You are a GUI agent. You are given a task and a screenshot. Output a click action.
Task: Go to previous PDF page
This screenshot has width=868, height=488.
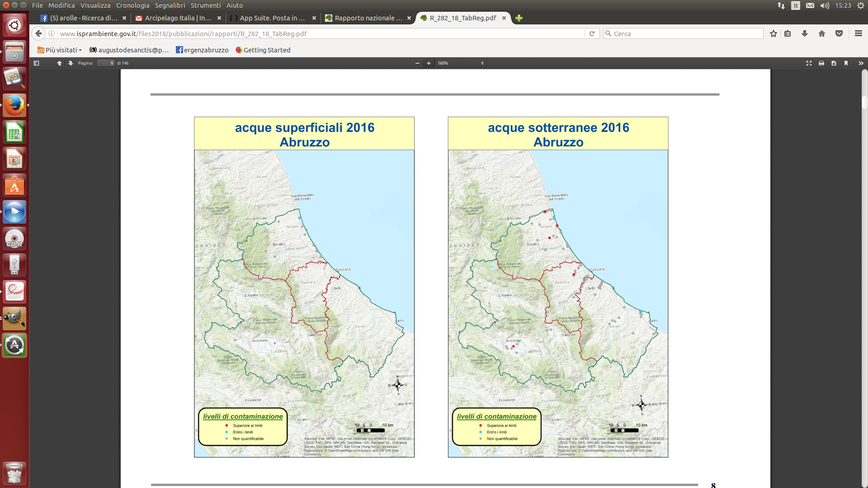59,63
